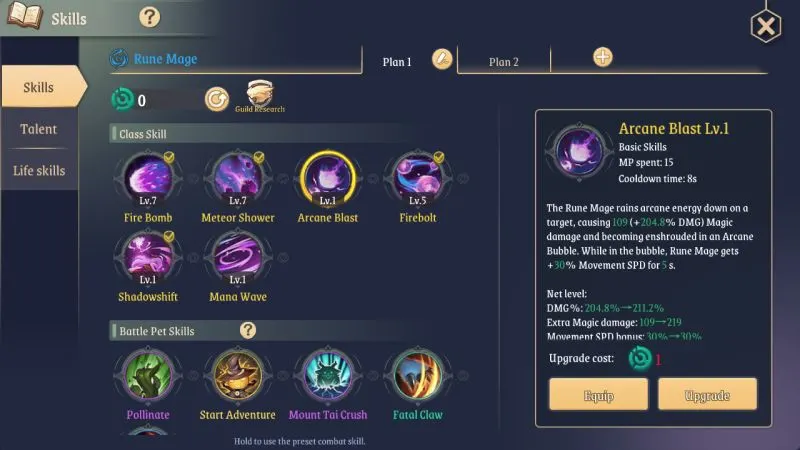Viewport: 800px width, 450px height.
Task: Equip the Arcane Blast skill
Action: (598, 394)
